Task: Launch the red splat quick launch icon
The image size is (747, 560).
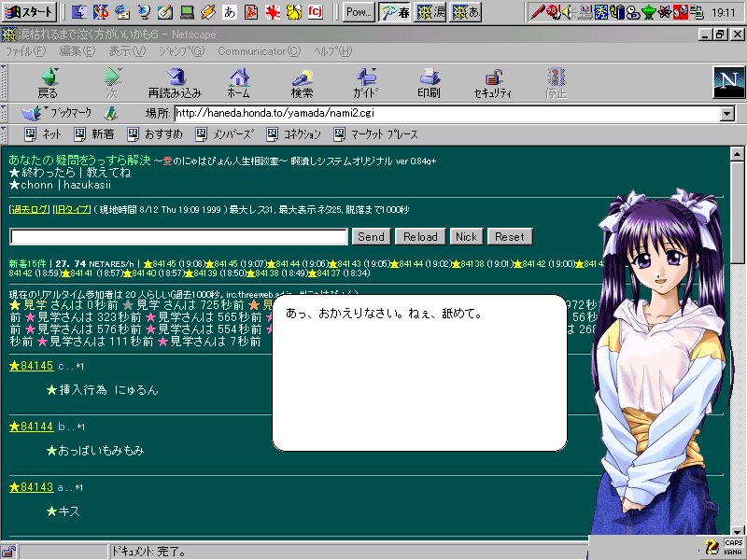Action: pyautogui.click(x=273, y=12)
